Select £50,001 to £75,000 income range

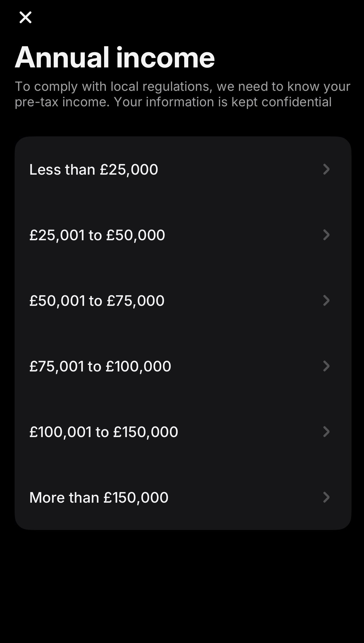(97, 301)
